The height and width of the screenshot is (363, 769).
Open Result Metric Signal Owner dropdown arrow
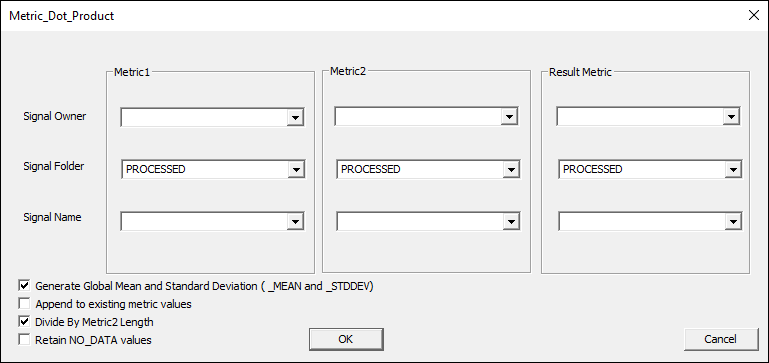(x=731, y=117)
